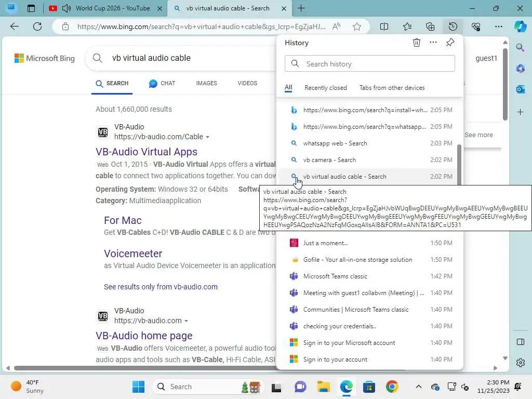Add this page to favorites star
Screen dimensions: 532x399
pyautogui.click(x=356, y=26)
